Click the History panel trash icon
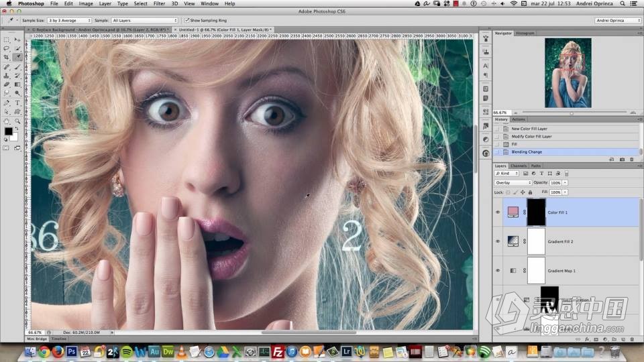The image size is (644, 362). coord(632,160)
